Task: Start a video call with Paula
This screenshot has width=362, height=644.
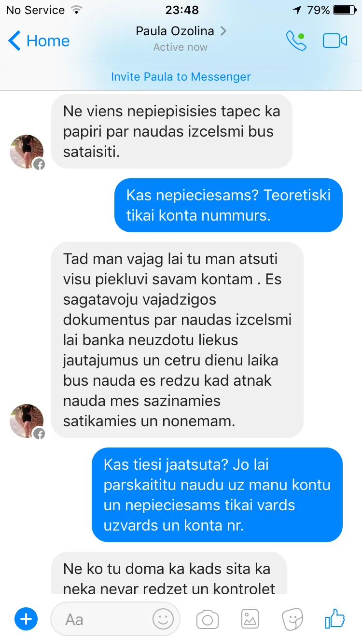Action: 335,41
